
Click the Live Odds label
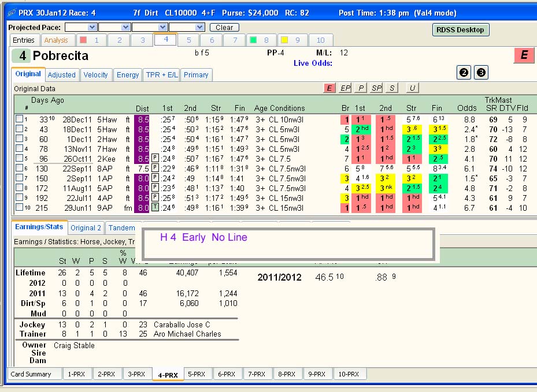[x=313, y=64]
